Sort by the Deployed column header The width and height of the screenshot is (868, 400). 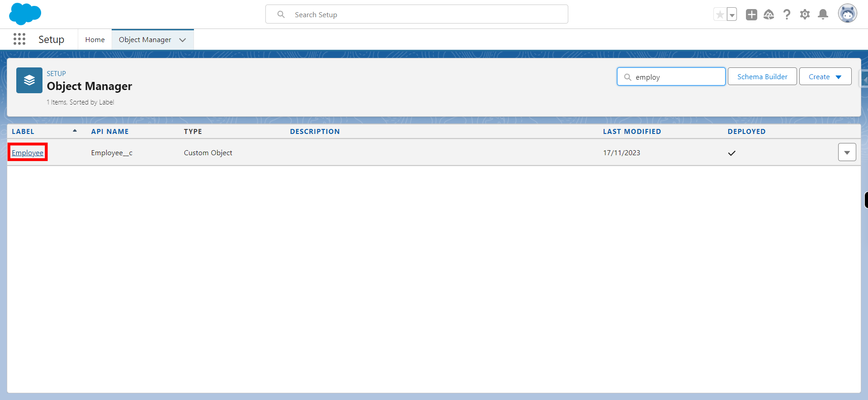click(746, 132)
